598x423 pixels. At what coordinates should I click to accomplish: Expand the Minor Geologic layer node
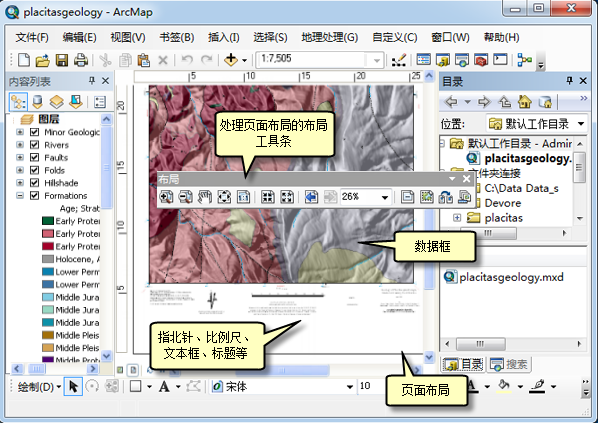[x=20, y=132]
